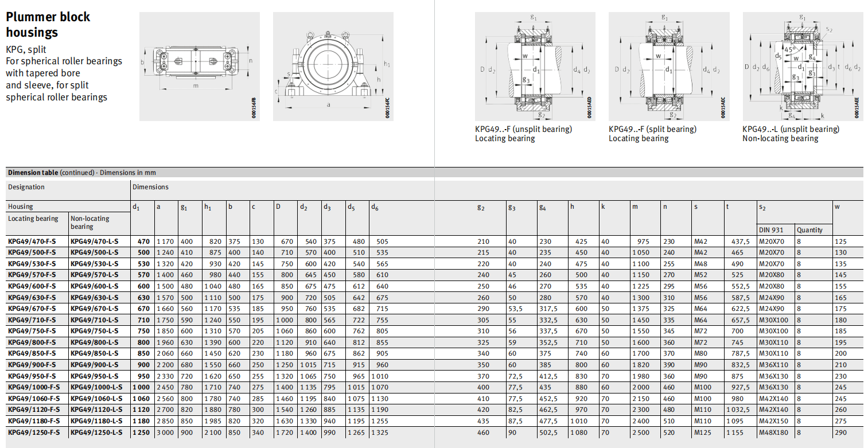Select the KPG49..-F unsplit bearing cross-section drawing

(535, 66)
